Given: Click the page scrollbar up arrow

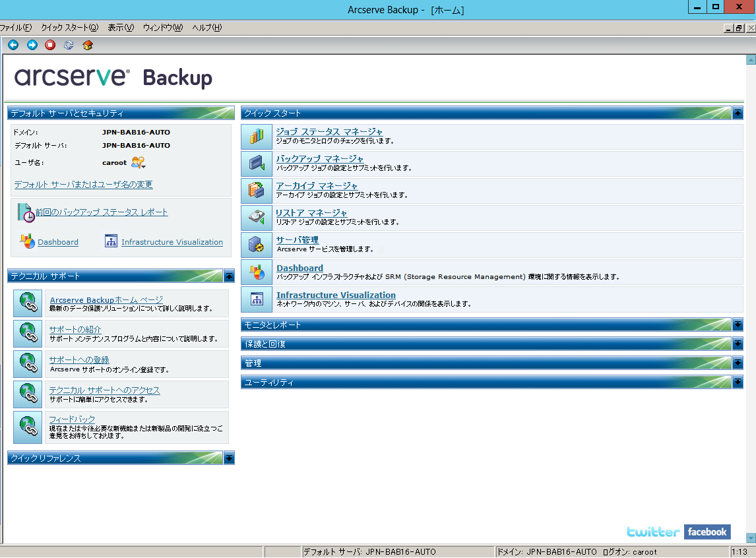Looking at the screenshot, I should (751, 60).
